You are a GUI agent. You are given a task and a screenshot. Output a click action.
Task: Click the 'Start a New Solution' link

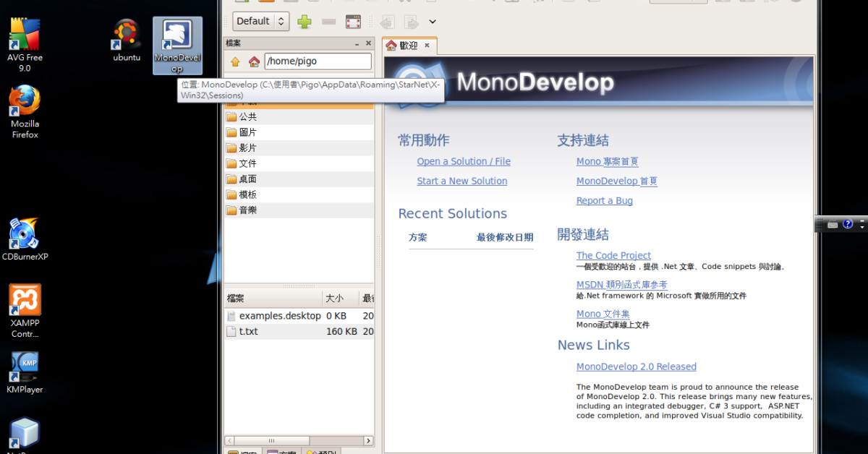pos(461,181)
